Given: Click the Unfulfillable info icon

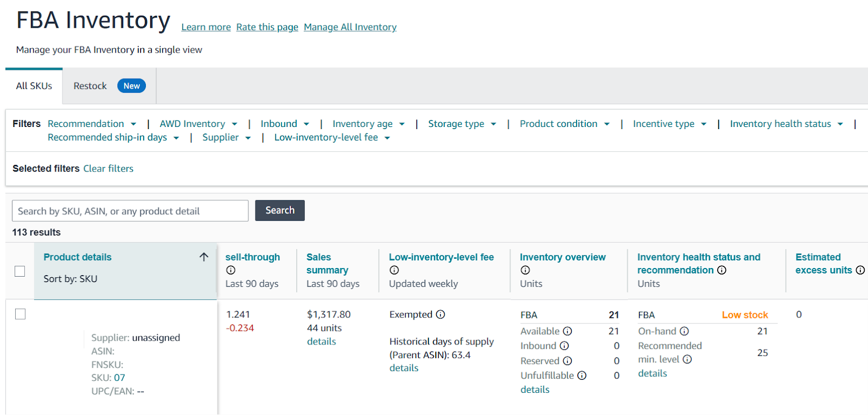Looking at the screenshot, I should pyautogui.click(x=582, y=375).
